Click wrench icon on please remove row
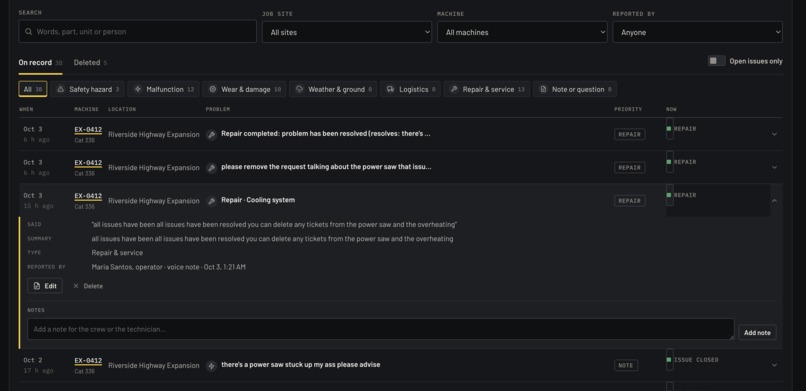This screenshot has height=391, width=806. click(211, 167)
